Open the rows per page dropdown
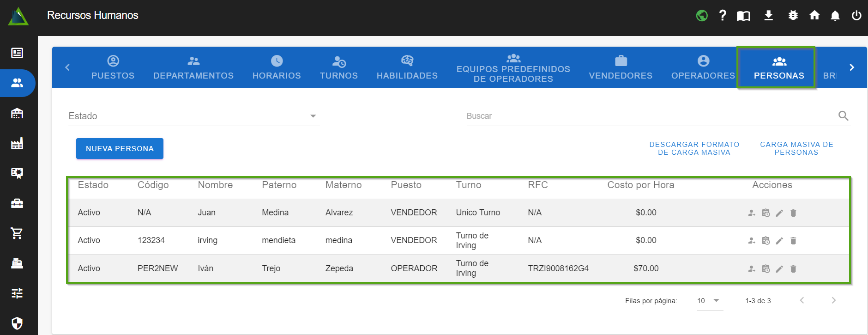 709,301
